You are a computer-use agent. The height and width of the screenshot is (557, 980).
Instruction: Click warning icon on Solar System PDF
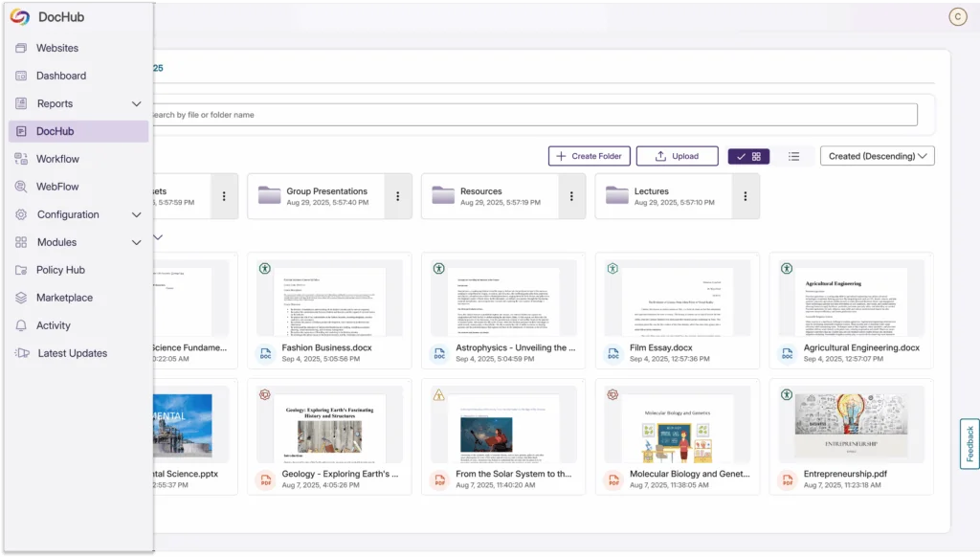(x=438, y=394)
